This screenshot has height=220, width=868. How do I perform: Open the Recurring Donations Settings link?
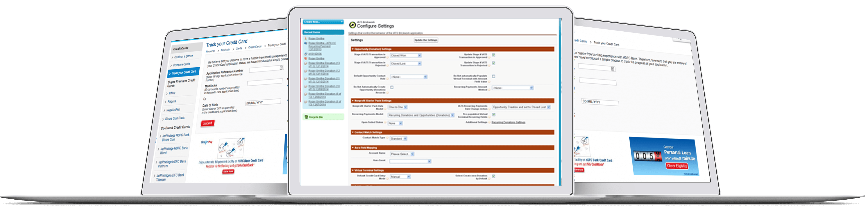[508, 122]
